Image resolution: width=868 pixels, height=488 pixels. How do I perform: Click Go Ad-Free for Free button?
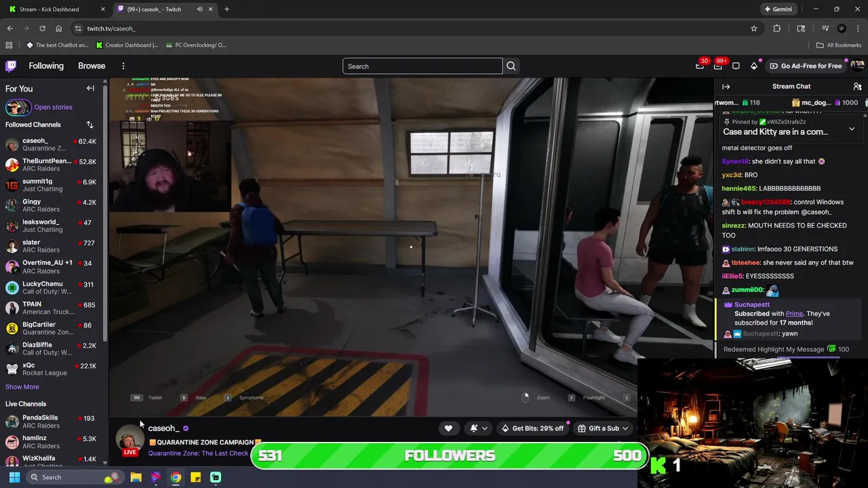click(x=806, y=66)
